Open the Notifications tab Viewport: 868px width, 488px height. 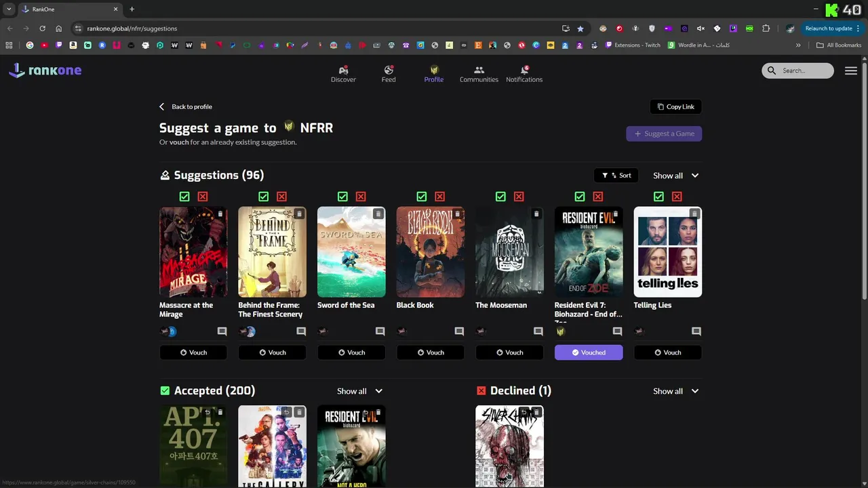[x=524, y=75]
